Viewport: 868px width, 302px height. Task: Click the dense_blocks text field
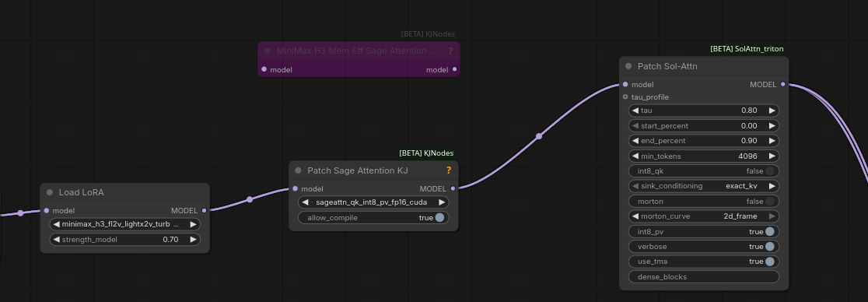[704, 277]
